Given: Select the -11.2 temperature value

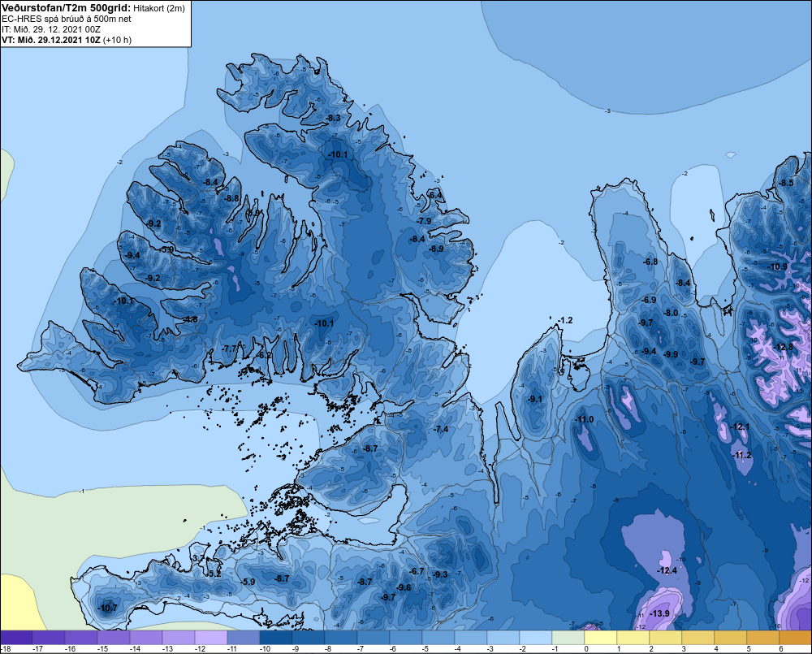Looking at the screenshot, I should [742, 455].
